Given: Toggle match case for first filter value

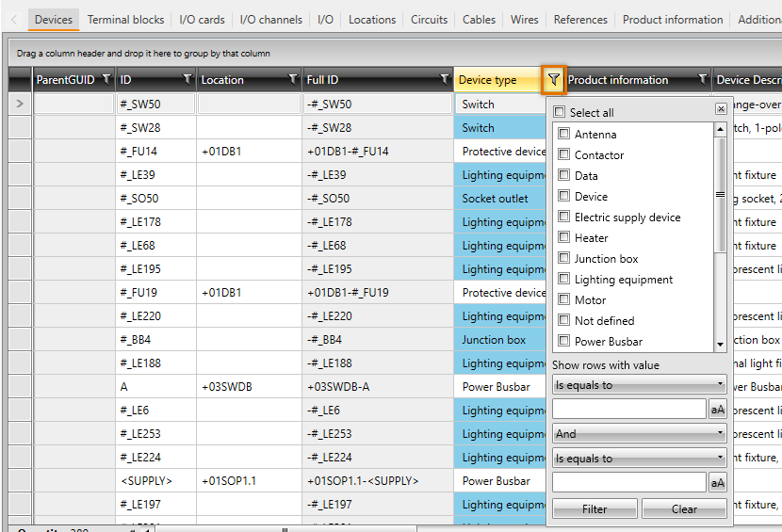Looking at the screenshot, I should [x=717, y=410].
